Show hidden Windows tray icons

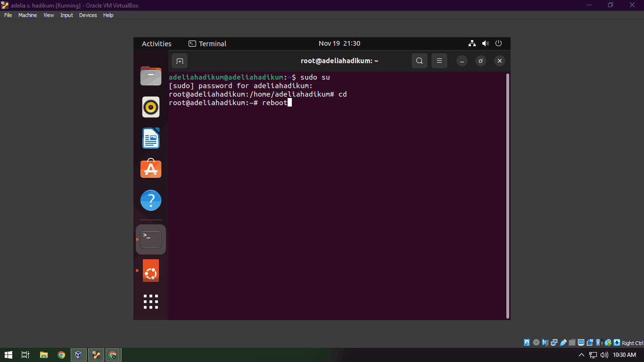(x=581, y=355)
